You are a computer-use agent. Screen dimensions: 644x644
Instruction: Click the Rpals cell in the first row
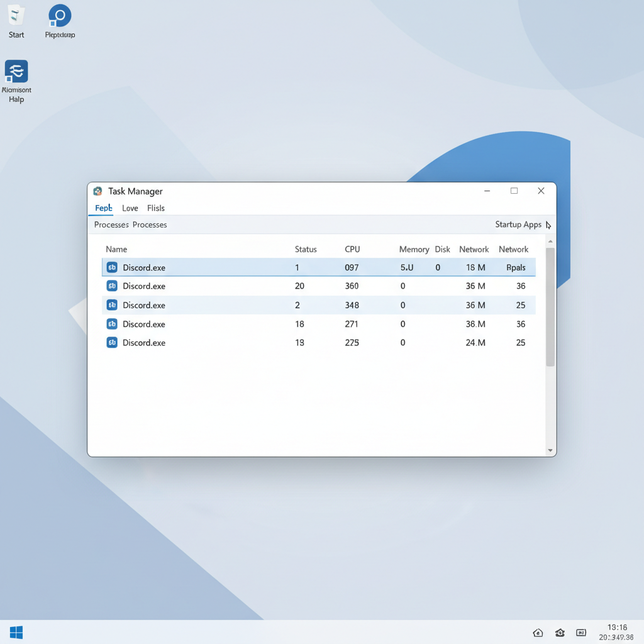516,267
